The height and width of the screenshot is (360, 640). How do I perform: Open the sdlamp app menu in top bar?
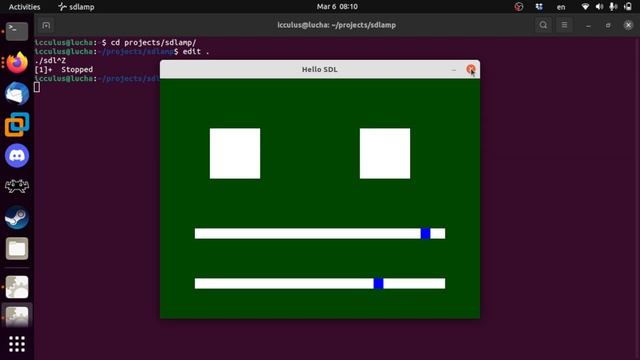point(76,7)
